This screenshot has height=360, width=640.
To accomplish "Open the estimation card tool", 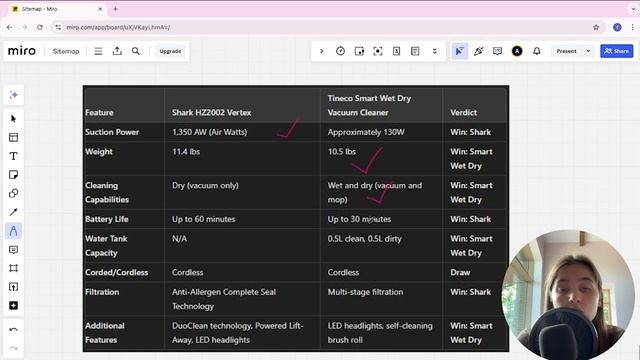I will tap(396, 51).
